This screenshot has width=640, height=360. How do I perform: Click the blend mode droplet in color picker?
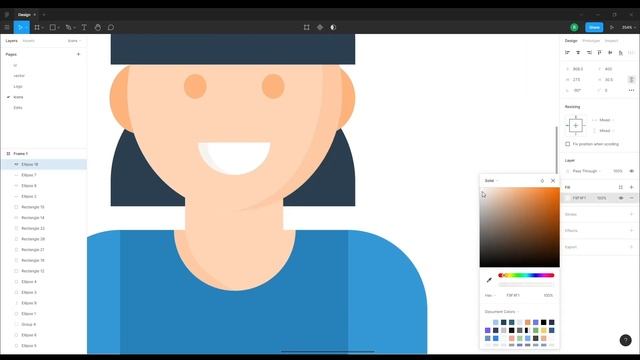542,181
